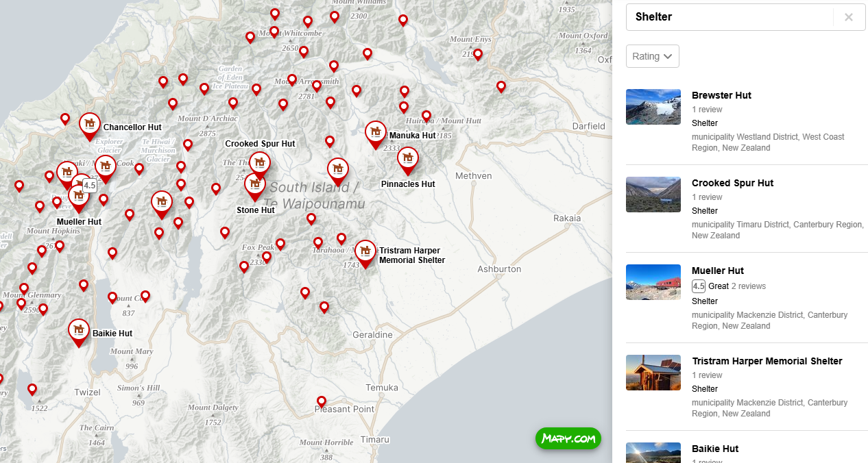Click the Brewster Hut result title

point(721,95)
